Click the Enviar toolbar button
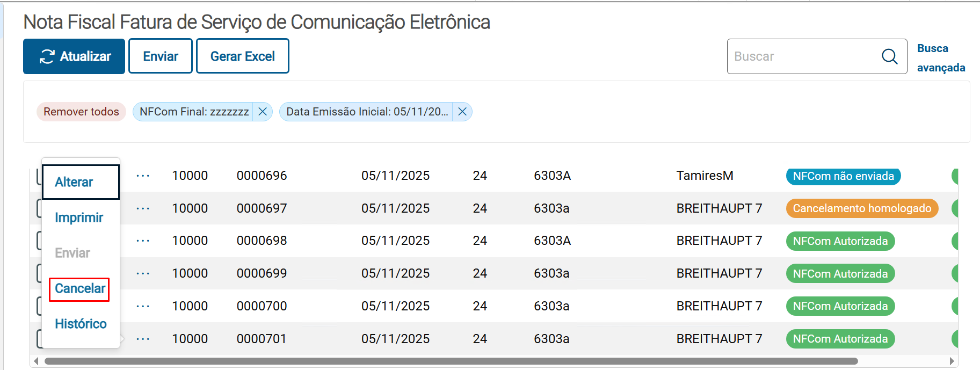 click(x=161, y=56)
